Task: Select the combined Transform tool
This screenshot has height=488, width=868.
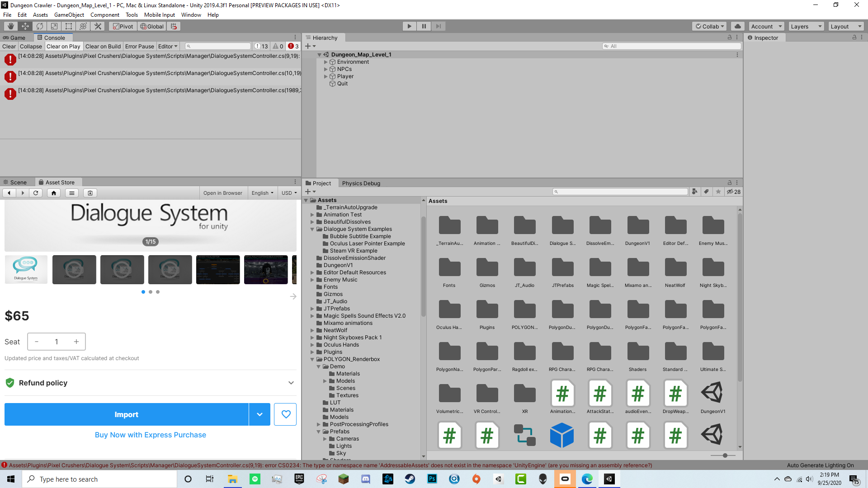Action: (x=83, y=26)
